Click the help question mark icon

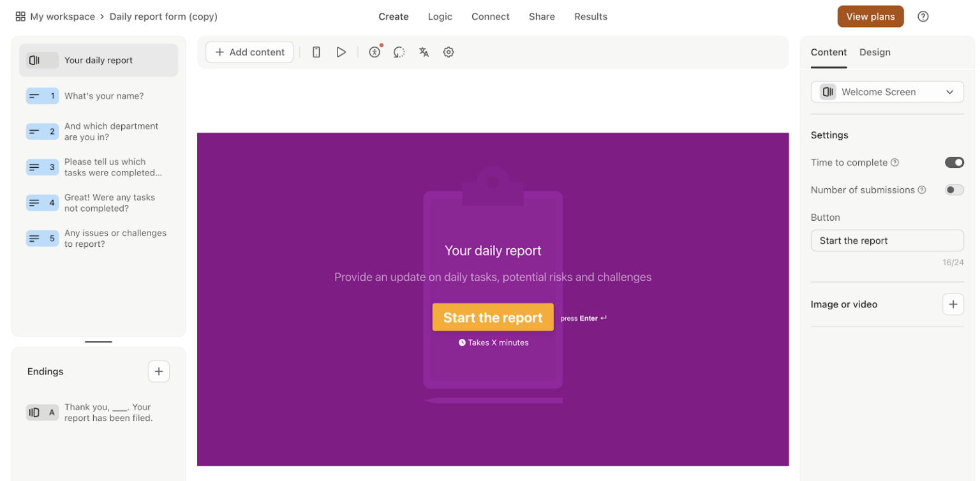coord(923,16)
